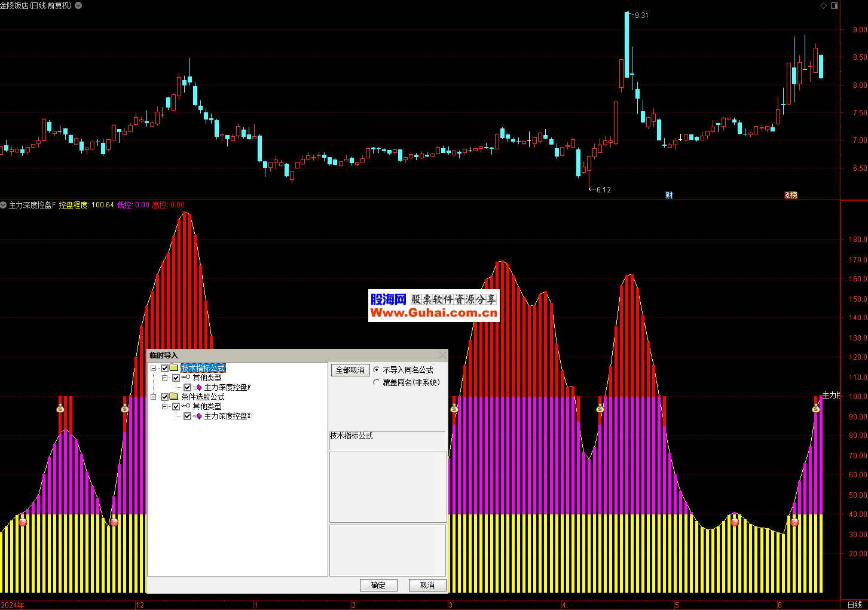Select the 不导入同名公式 radio option
The height and width of the screenshot is (610, 868).
click(376, 370)
